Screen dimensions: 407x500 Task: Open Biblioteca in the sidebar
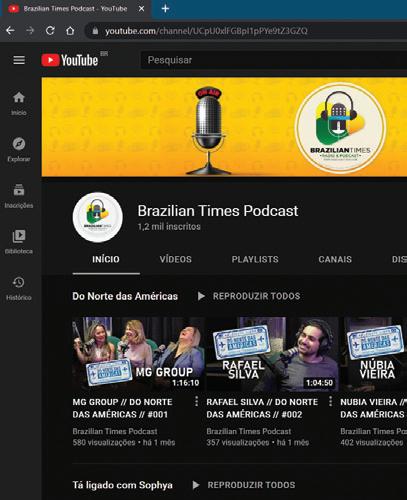(x=19, y=242)
